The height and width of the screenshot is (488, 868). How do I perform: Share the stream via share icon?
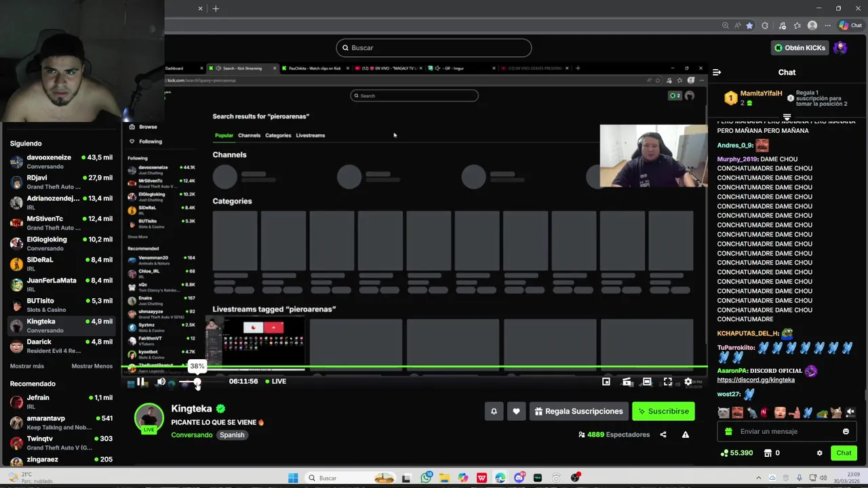tap(663, 434)
